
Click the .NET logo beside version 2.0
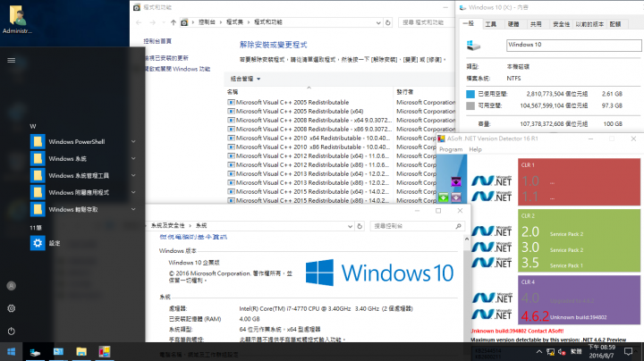492,231
